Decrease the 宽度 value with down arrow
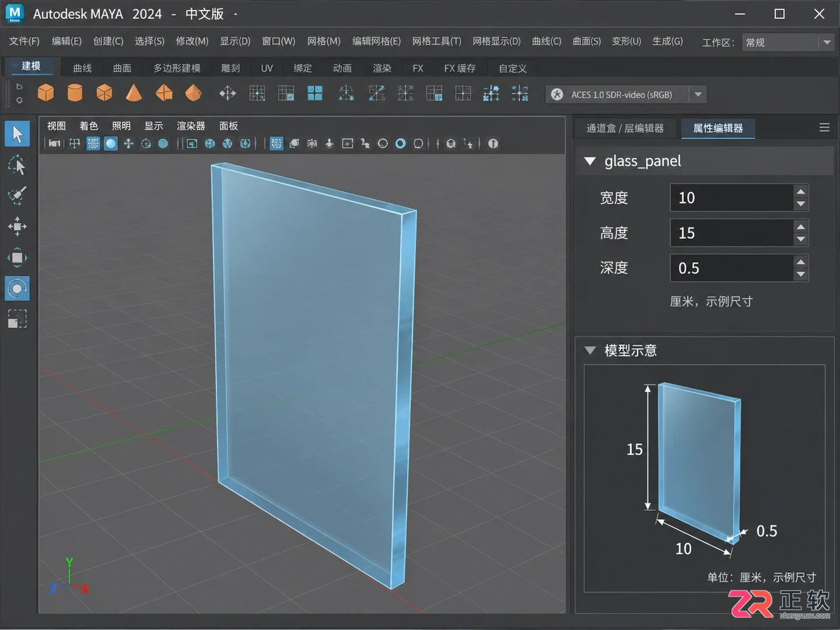The width and height of the screenshot is (840, 630). 801,204
